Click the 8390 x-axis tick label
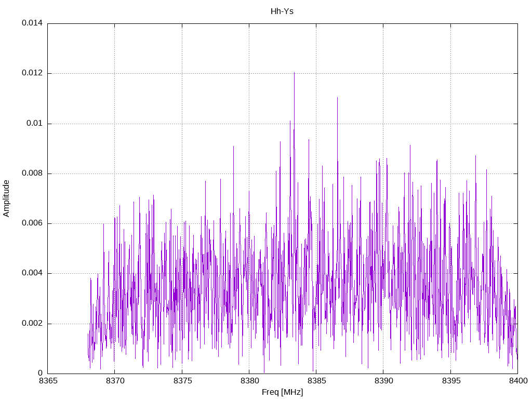The height and width of the screenshot is (399, 532). pyautogui.click(x=383, y=381)
